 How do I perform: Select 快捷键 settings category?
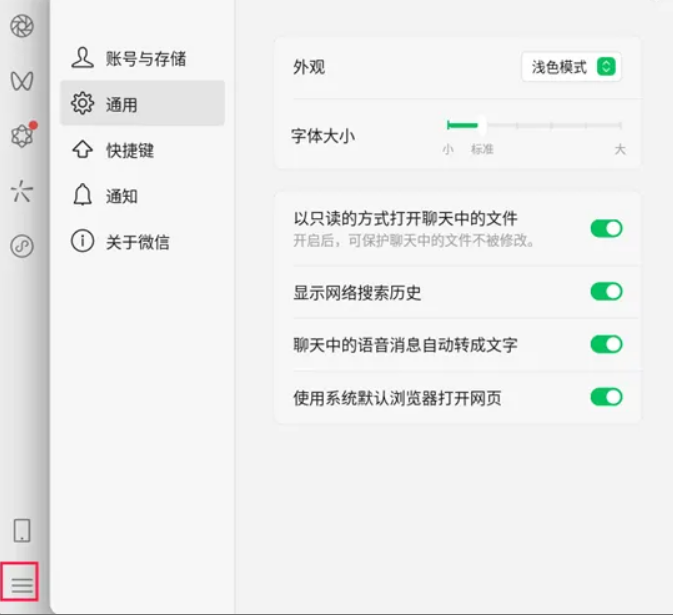[x=142, y=150]
